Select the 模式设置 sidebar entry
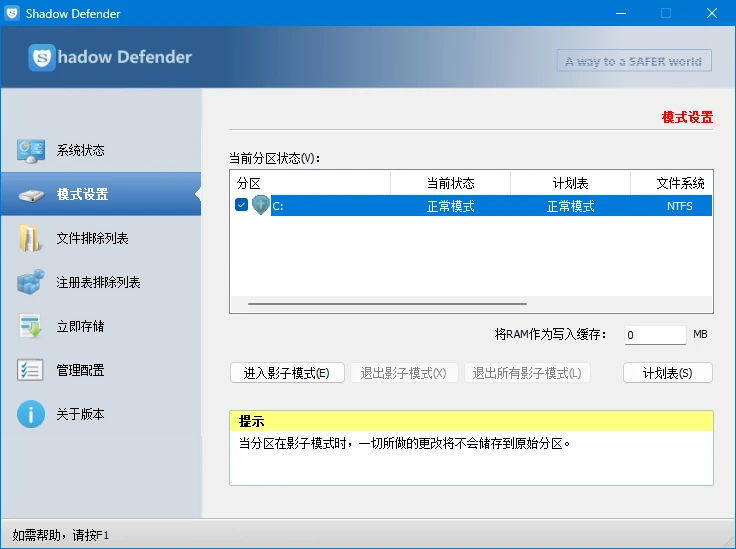The width and height of the screenshot is (736, 549). (101, 194)
